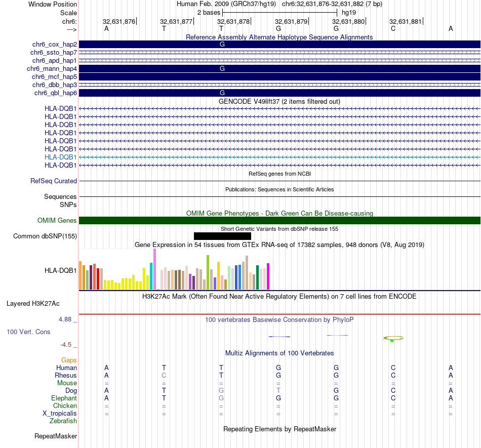
Task: Click position label 32,631,881
Action: pos(406,21)
